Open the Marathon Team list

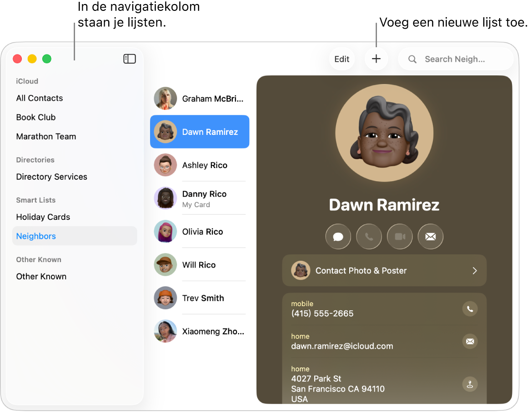(46, 137)
